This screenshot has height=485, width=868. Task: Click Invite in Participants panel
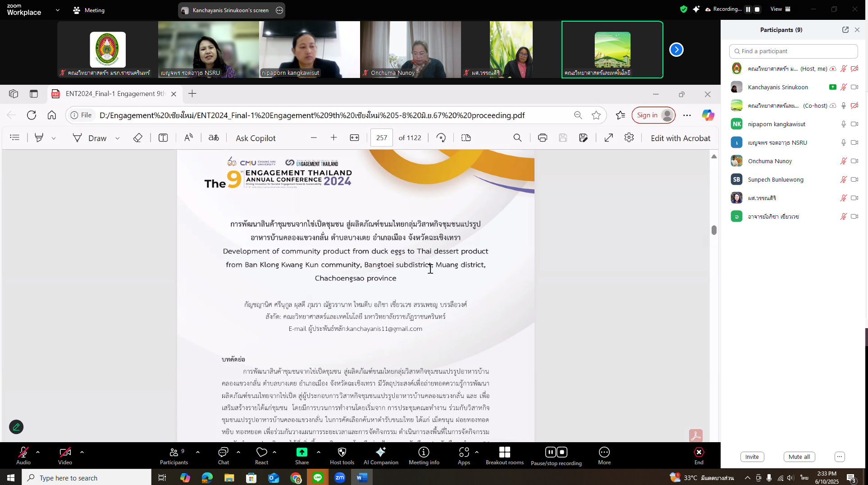tap(752, 457)
